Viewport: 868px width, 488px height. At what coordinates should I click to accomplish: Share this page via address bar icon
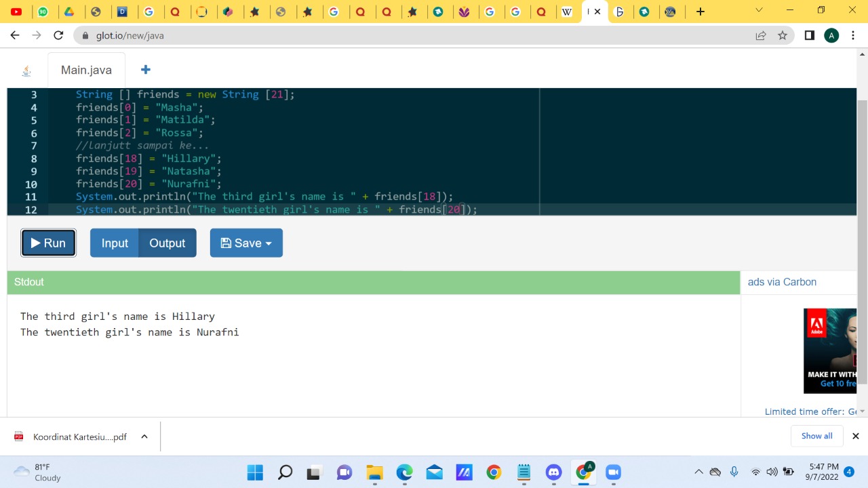click(761, 35)
